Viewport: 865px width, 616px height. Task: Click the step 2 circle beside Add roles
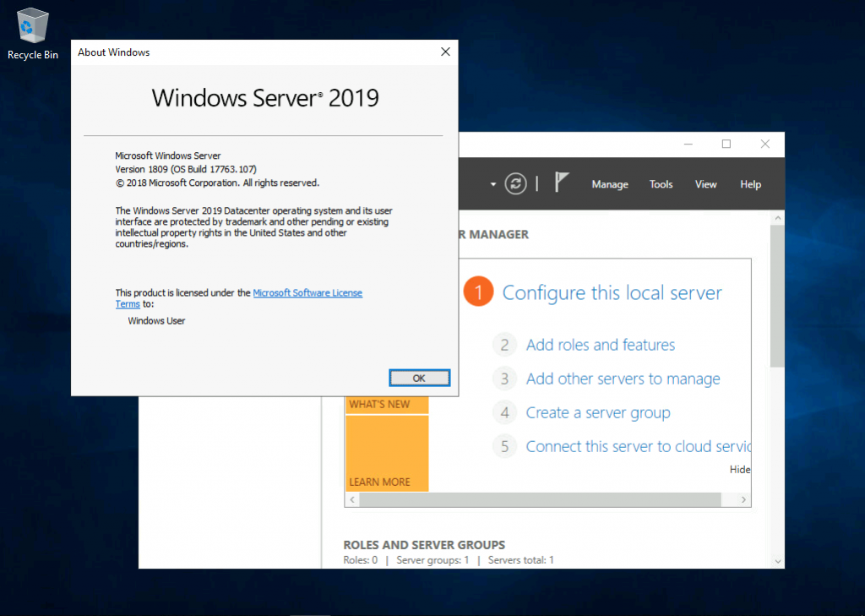click(x=504, y=344)
